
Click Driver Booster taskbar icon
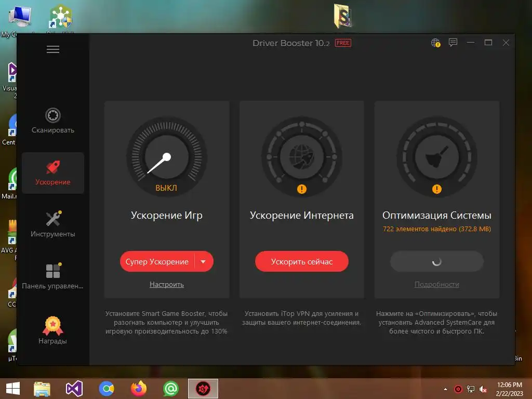click(x=203, y=389)
